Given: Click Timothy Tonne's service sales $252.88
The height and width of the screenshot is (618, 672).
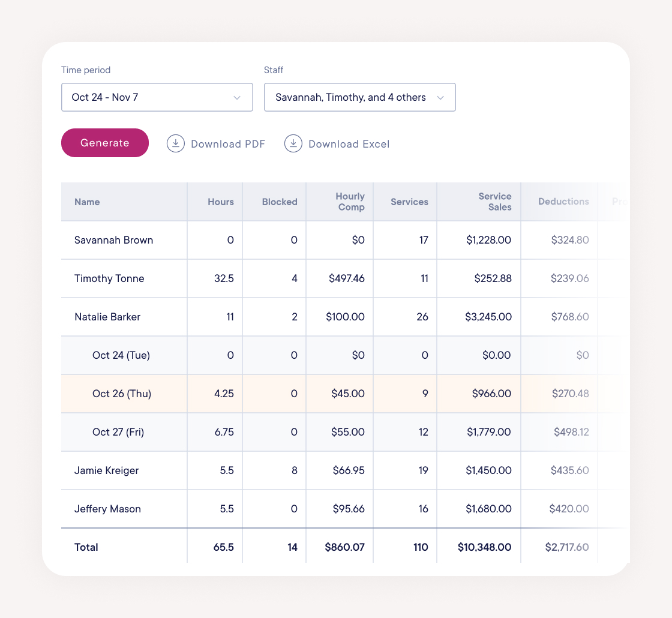Looking at the screenshot, I should [x=493, y=278].
